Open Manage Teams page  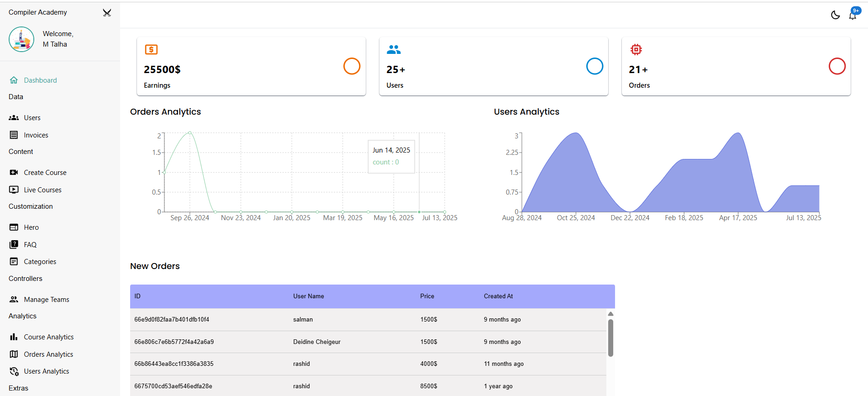pyautogui.click(x=47, y=300)
